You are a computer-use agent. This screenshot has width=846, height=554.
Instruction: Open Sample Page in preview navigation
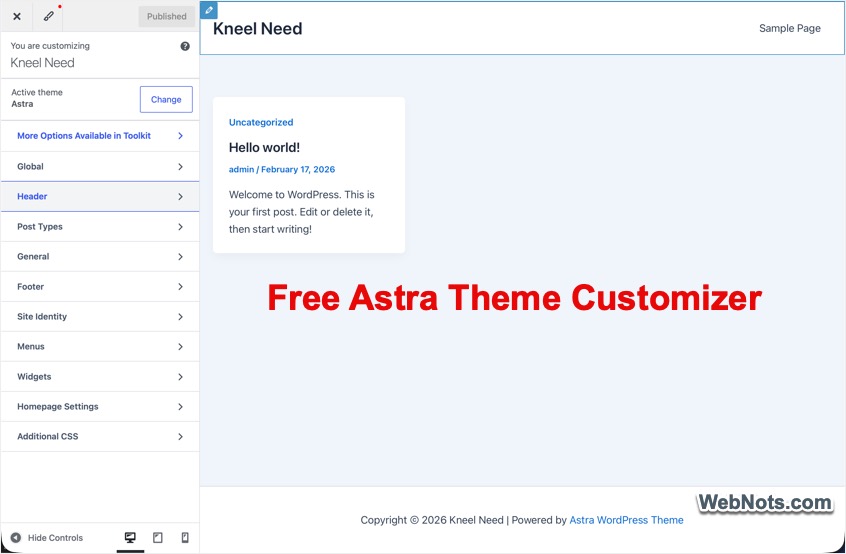(790, 29)
